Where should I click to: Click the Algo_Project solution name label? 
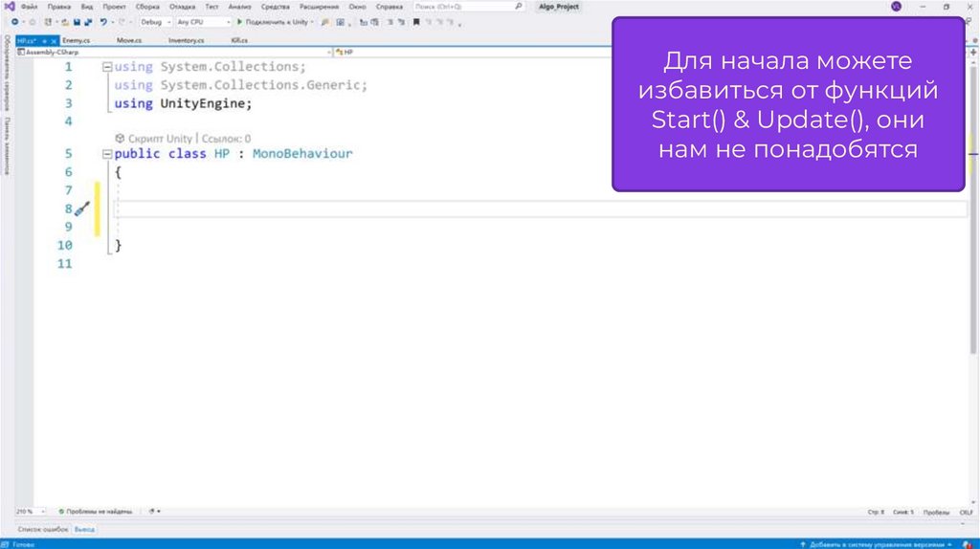(559, 7)
